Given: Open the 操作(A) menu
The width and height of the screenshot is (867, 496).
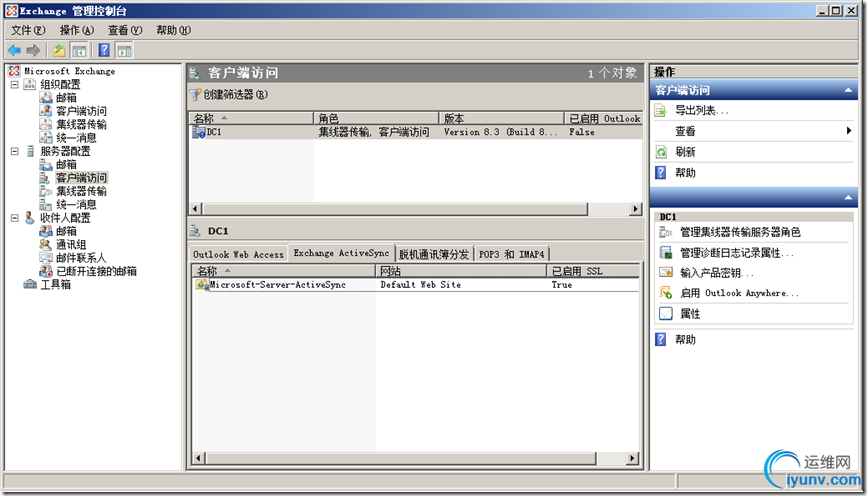Looking at the screenshot, I should 77,30.
